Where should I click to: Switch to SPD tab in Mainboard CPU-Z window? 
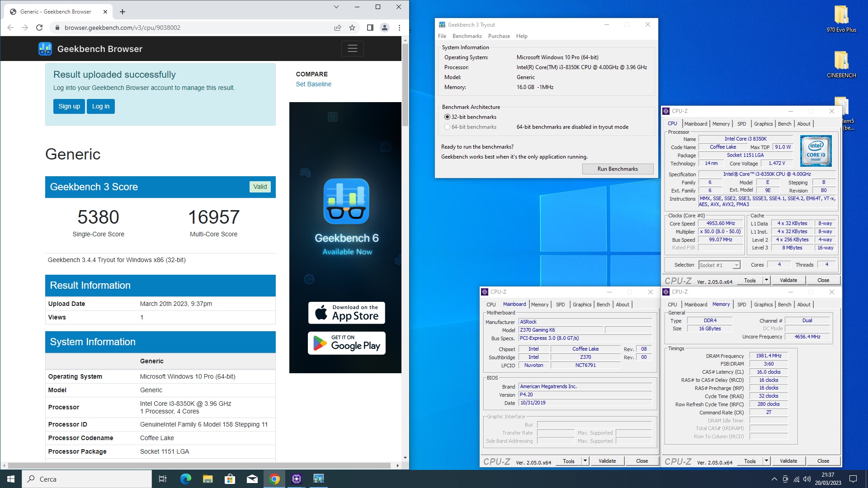click(560, 305)
